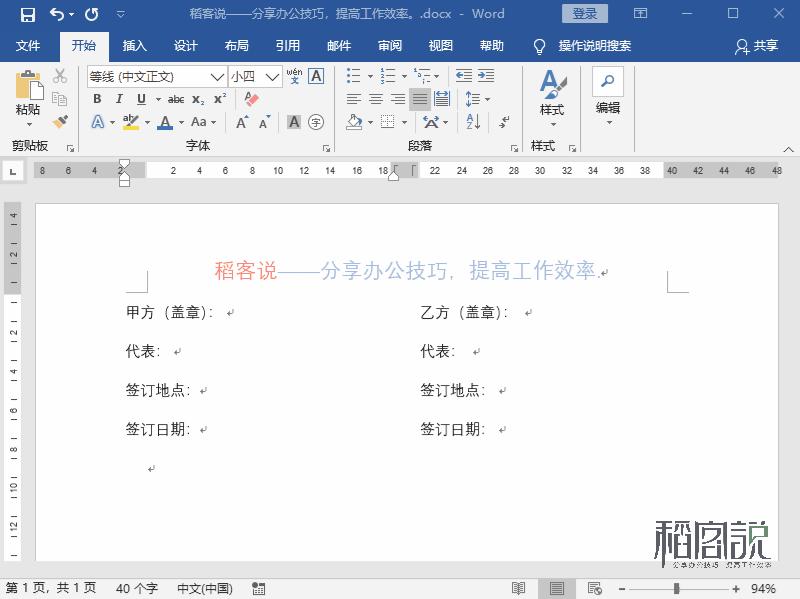Select the Format Painter tool
The image size is (800, 599).
(x=58, y=122)
